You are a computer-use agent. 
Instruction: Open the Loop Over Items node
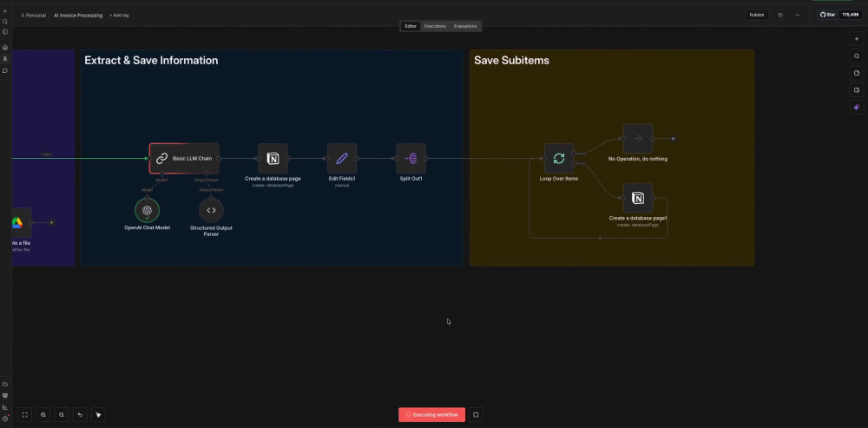558,158
